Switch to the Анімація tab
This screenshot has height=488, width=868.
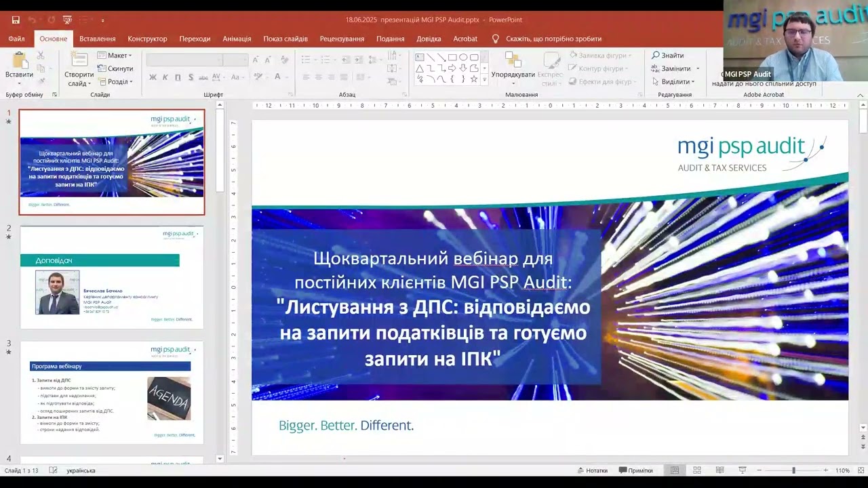pyautogui.click(x=237, y=39)
